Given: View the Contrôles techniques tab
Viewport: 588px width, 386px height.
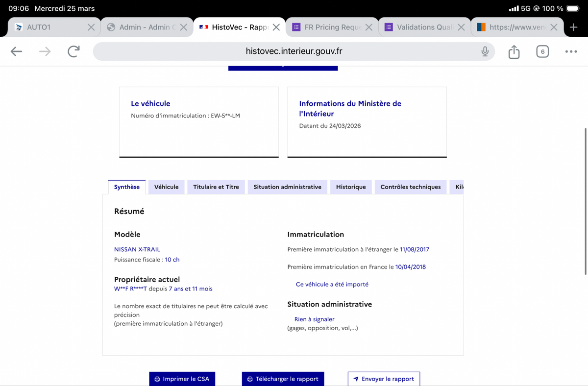Looking at the screenshot, I should coord(411,187).
